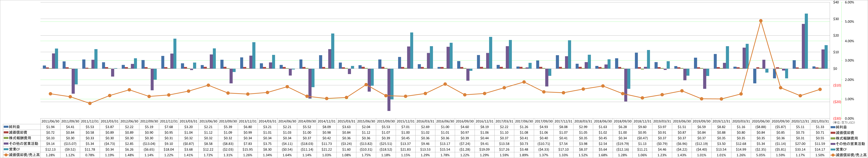Click the 営業CF cell showing $21.83
This screenshot has height=158, width=868.
coord(406,149)
